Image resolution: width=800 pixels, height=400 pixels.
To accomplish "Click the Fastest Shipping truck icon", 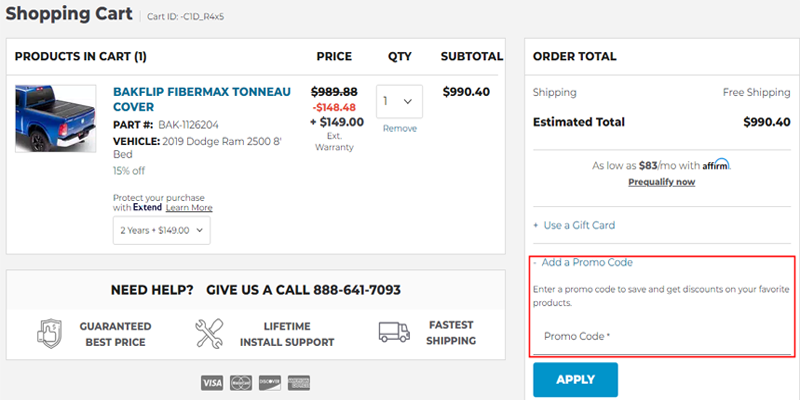I will pyautogui.click(x=394, y=332).
